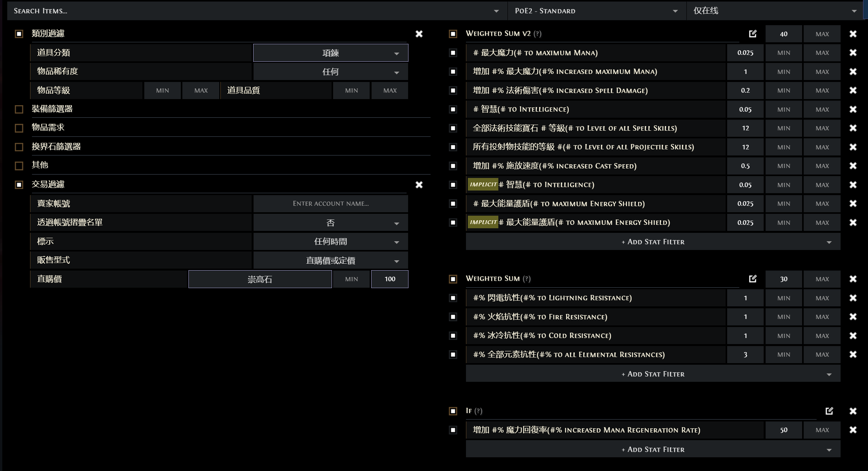Click the edit icon on the If group
868x471 pixels.
(829, 411)
